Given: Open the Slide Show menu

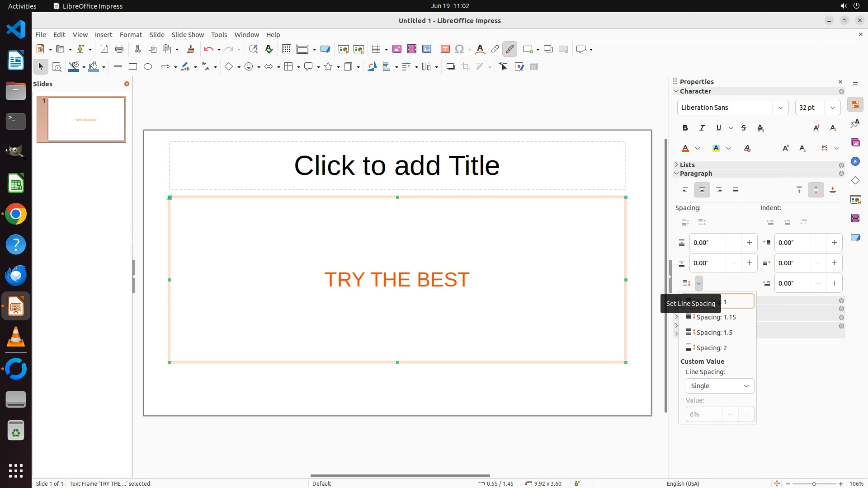Looking at the screenshot, I should click(188, 35).
